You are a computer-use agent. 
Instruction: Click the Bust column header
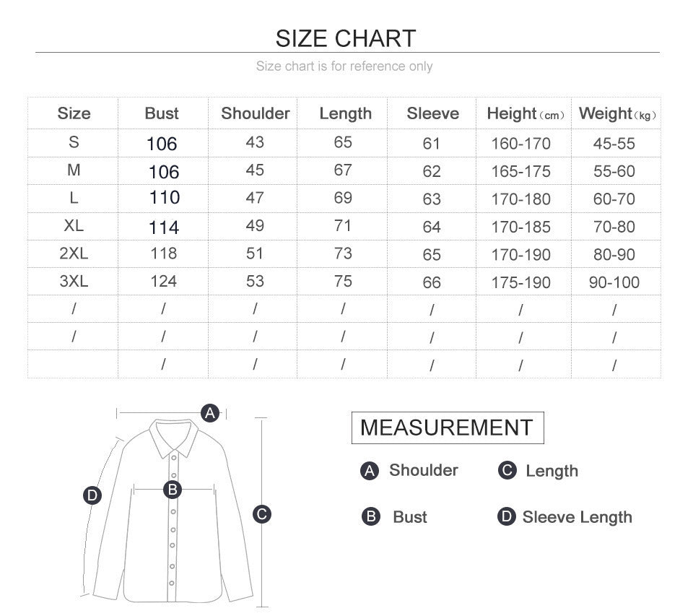point(162,113)
